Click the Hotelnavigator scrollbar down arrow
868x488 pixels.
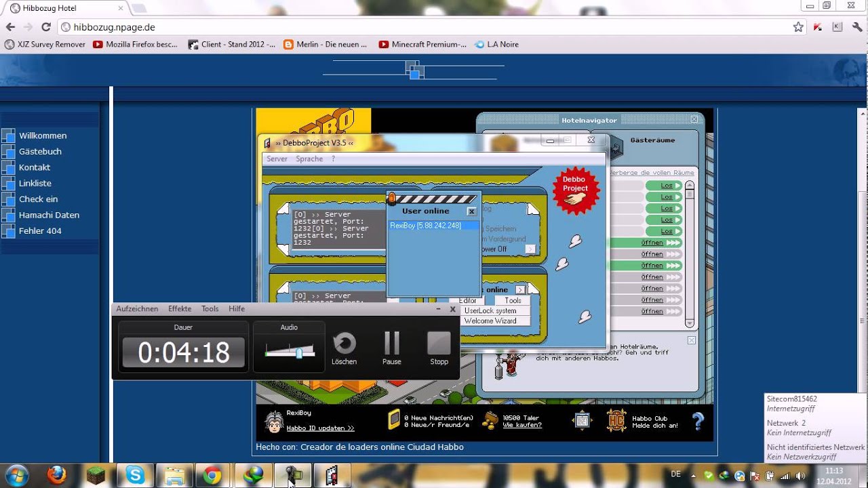(x=690, y=323)
